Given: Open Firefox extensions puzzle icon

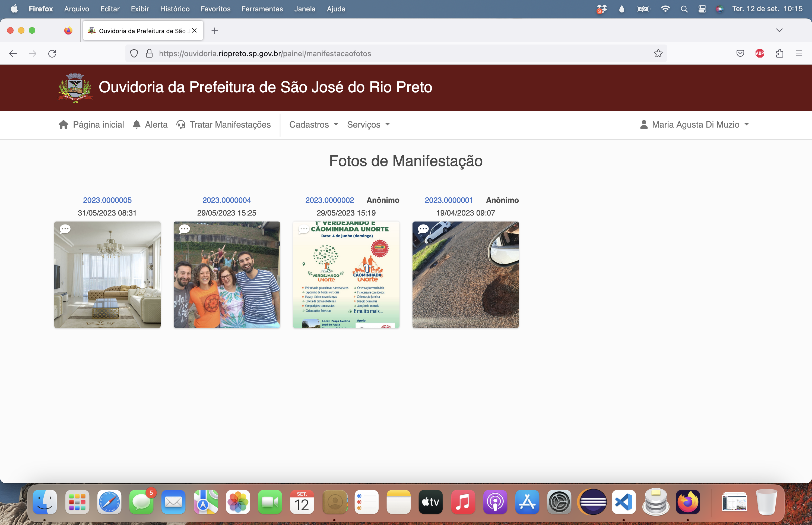Looking at the screenshot, I should [780, 53].
